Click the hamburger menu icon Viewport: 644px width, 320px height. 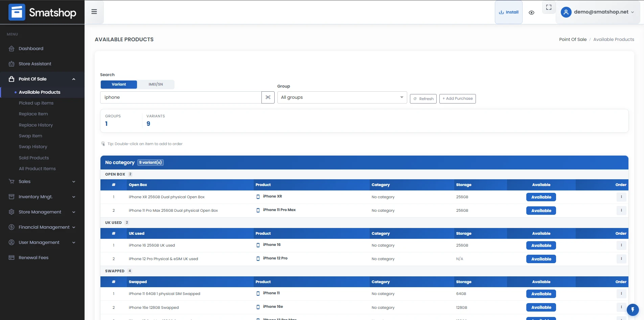pyautogui.click(x=94, y=12)
